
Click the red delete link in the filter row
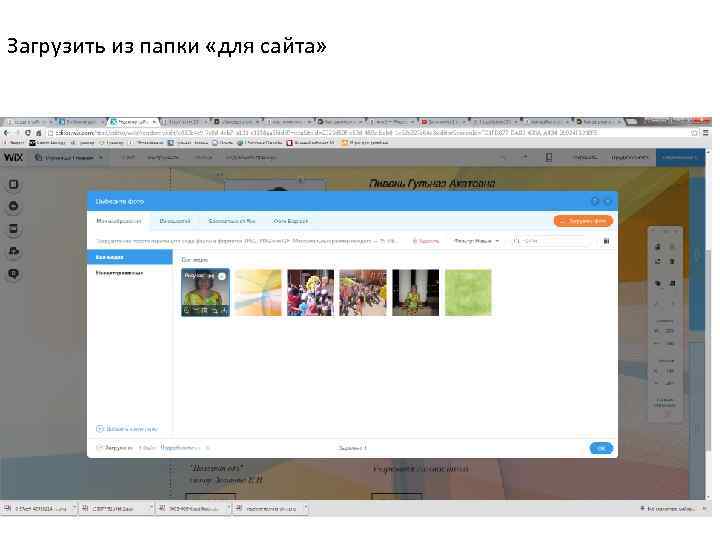pos(426,241)
